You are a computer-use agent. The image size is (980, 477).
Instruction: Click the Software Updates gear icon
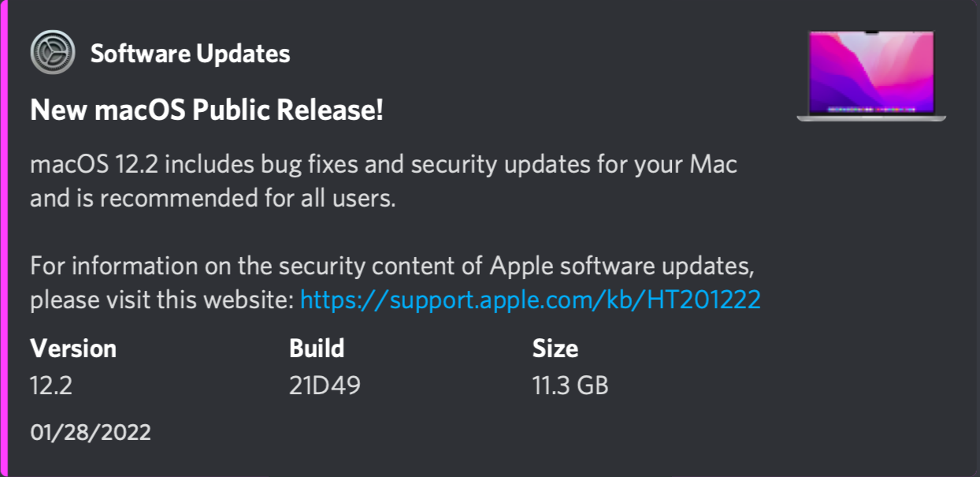[52, 53]
